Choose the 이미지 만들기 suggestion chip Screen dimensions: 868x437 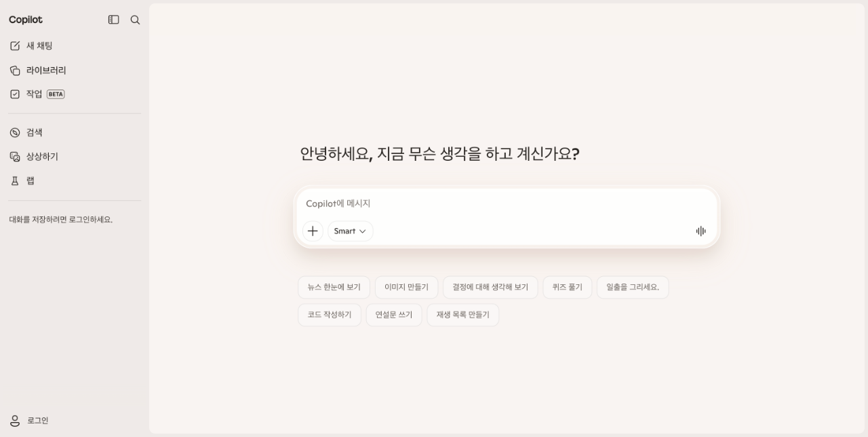point(406,287)
